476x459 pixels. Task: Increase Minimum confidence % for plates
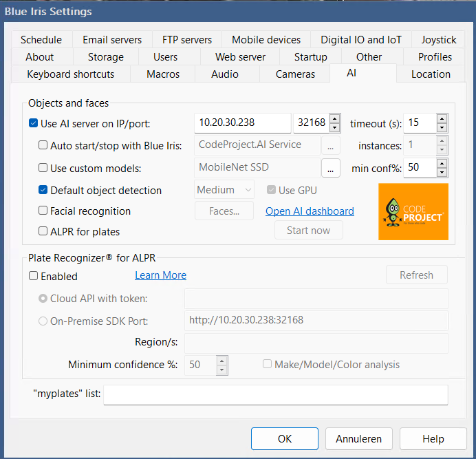pos(222,361)
